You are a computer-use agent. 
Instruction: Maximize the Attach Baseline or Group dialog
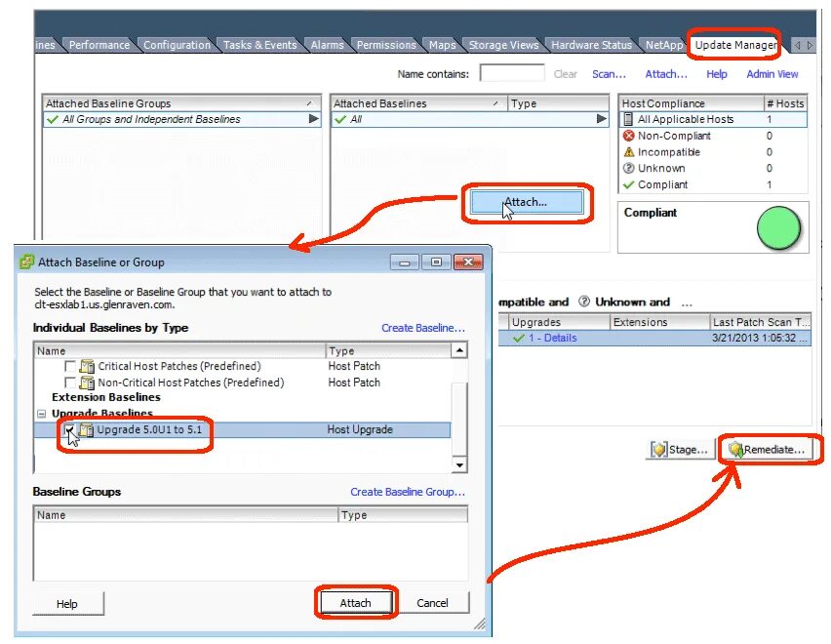pyautogui.click(x=436, y=262)
